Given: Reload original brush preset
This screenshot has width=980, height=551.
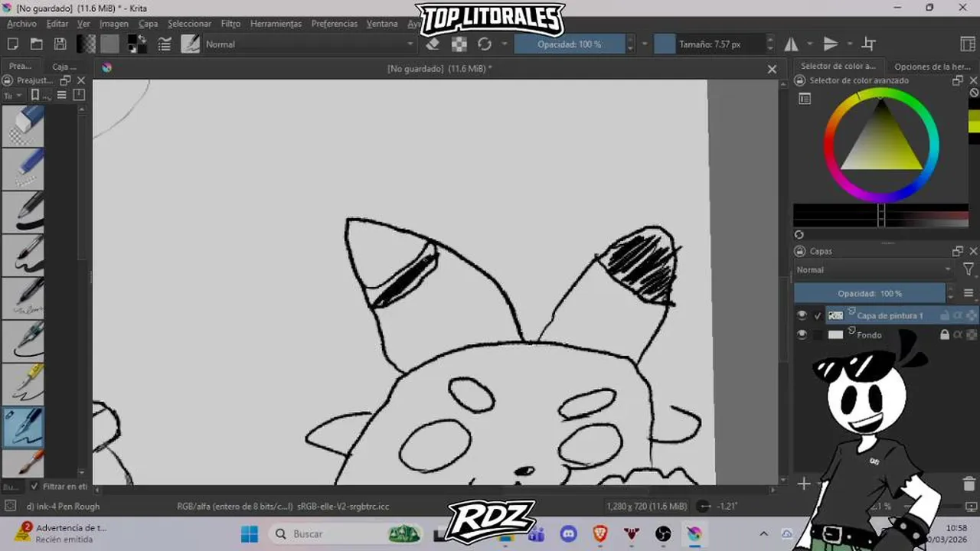Looking at the screenshot, I should click(x=485, y=44).
